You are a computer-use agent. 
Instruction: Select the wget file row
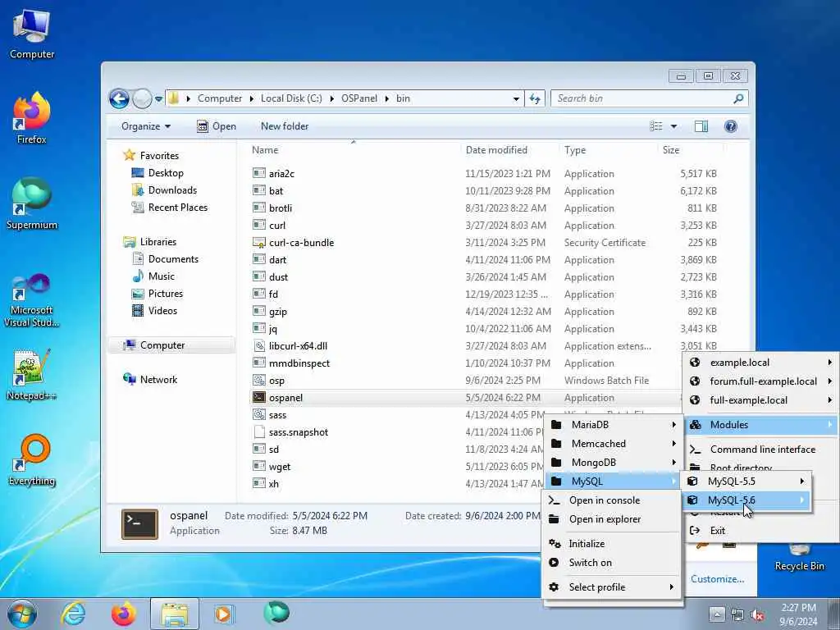(x=396, y=467)
